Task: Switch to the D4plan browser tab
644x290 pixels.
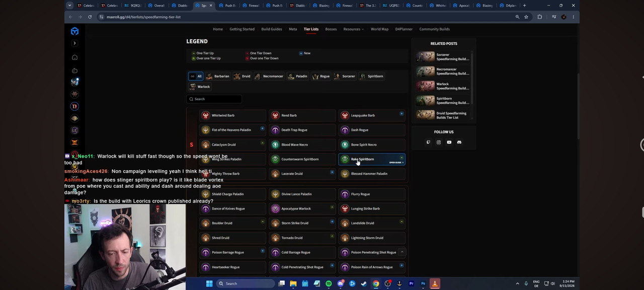Action: pos(509,6)
